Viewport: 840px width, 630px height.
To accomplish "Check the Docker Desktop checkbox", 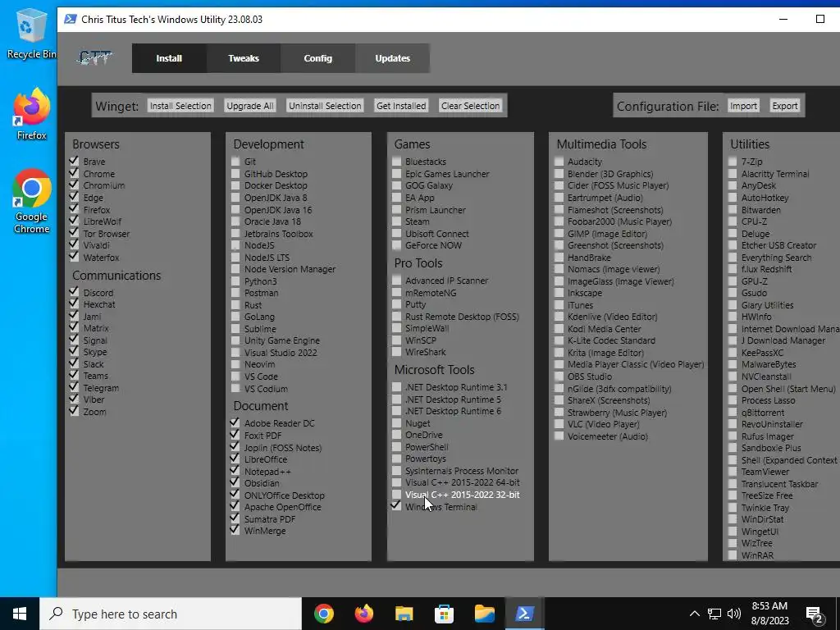I will (x=235, y=185).
